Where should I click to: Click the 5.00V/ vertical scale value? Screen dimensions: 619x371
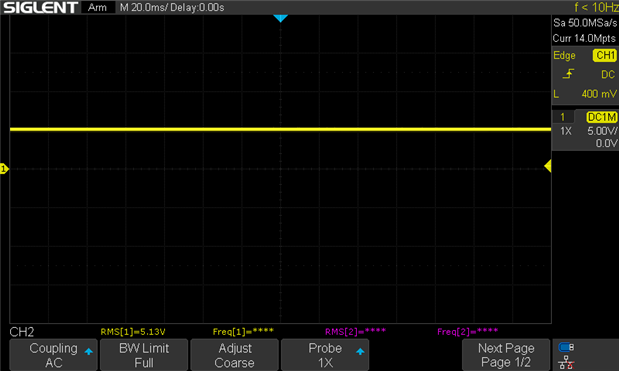(x=602, y=131)
